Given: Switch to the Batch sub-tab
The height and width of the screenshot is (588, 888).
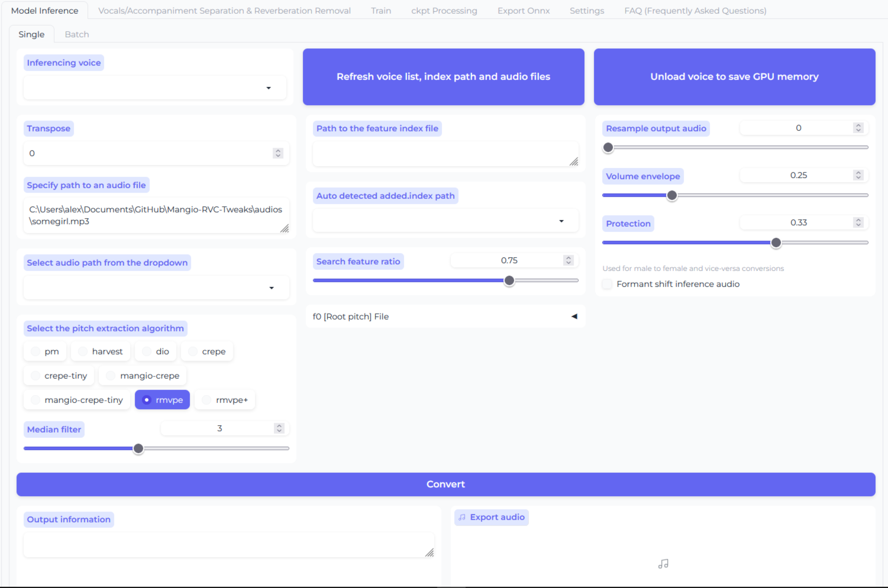Looking at the screenshot, I should [77, 34].
